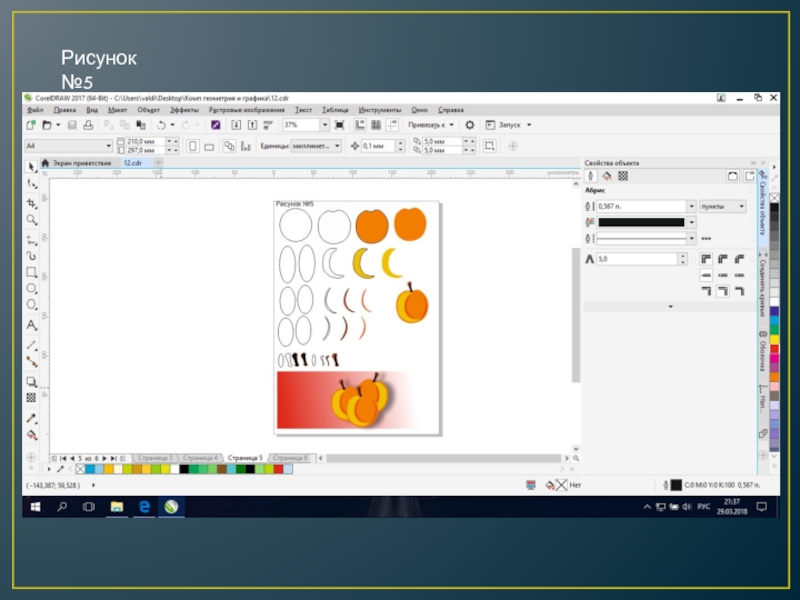The width and height of the screenshot is (800, 600).
Task: Open the Table menu
Action: pyautogui.click(x=335, y=110)
